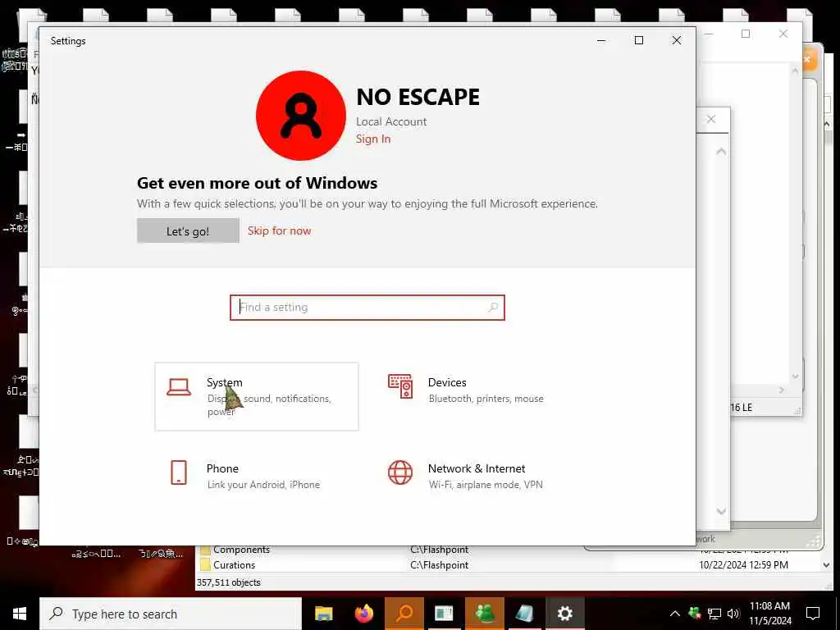Click the clock showing 11:08 AM
Image resolution: width=840 pixels, height=630 pixels.
(769, 614)
